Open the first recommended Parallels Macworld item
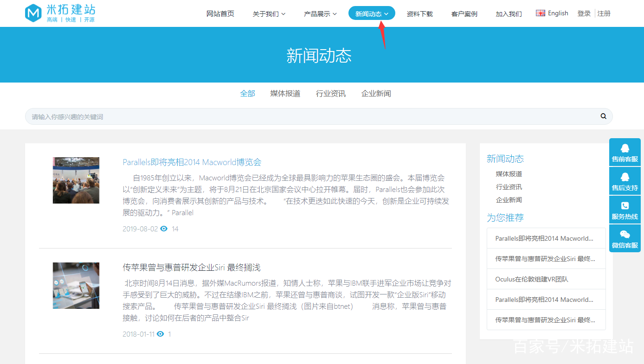 (x=546, y=238)
